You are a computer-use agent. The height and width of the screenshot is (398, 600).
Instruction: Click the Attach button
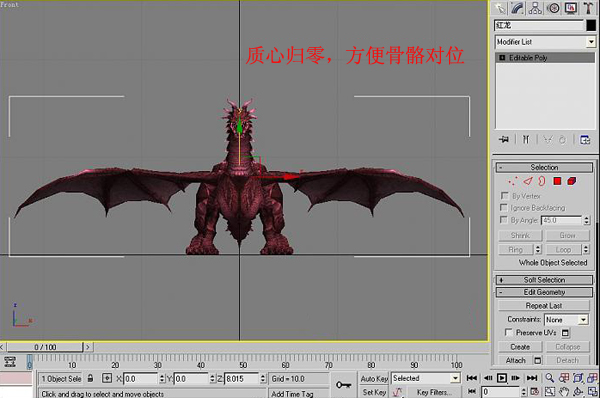point(515,360)
